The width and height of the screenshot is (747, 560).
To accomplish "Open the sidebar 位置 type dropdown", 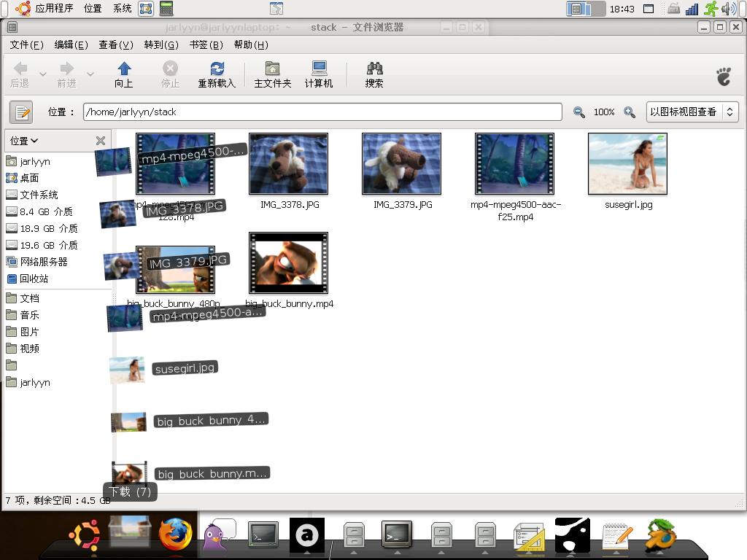I will pos(24,141).
